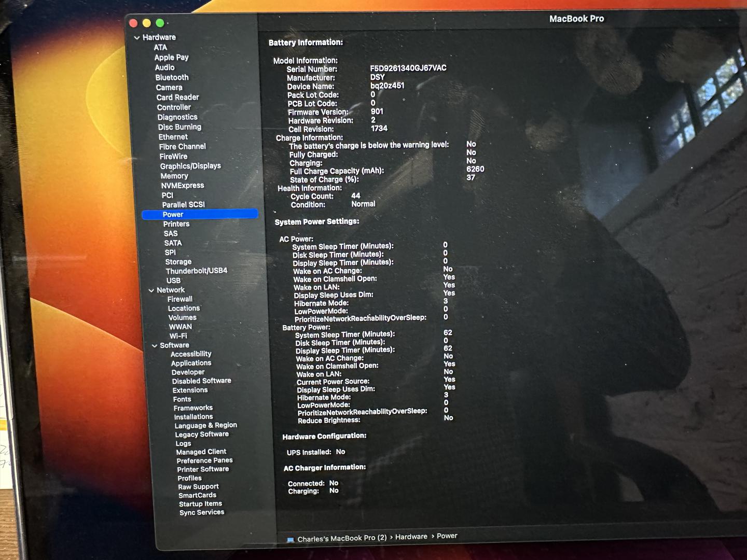
Task: Select Bluetooth in the sidebar
Action: [x=172, y=77]
